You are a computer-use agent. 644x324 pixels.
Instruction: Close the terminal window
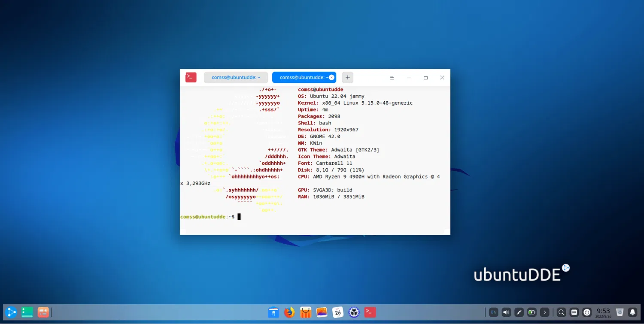pos(442,78)
